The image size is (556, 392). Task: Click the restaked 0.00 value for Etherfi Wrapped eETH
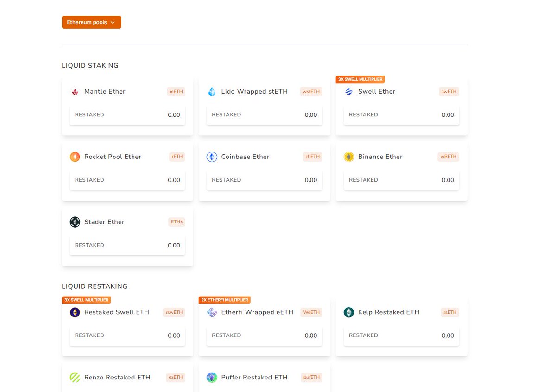[x=311, y=336]
